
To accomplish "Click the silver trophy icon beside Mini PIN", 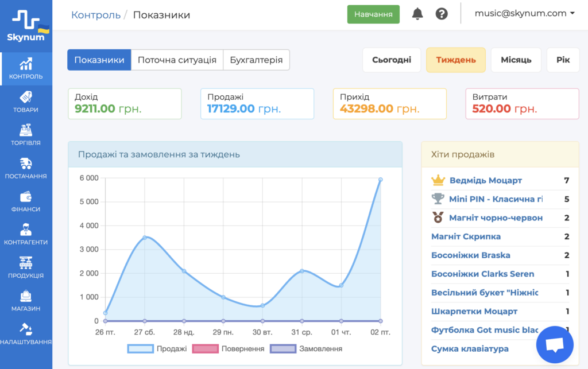I will (438, 199).
